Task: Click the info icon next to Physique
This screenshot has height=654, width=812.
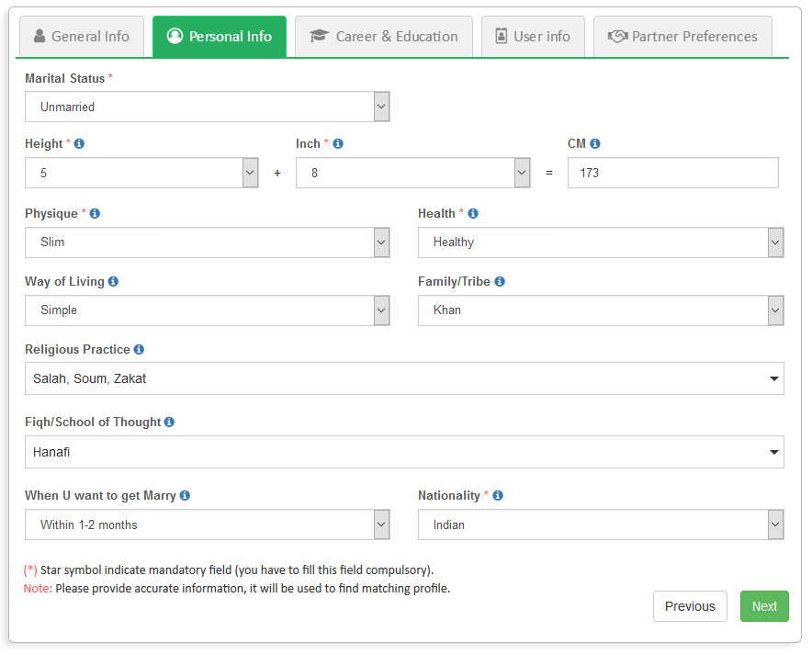Action: 95,214
